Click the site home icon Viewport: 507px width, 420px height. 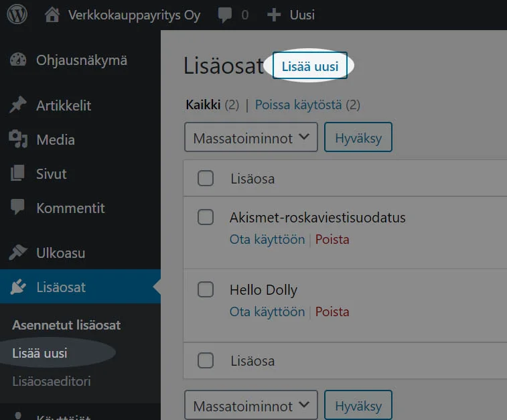coord(52,15)
